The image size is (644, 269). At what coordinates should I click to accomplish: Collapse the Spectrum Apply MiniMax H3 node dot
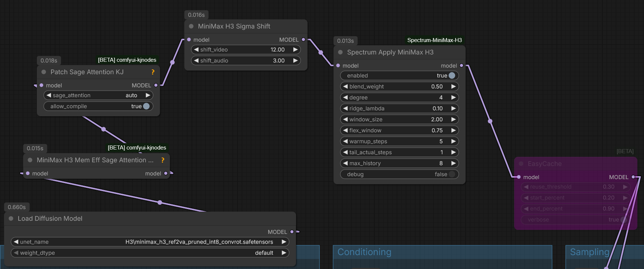[x=340, y=52]
